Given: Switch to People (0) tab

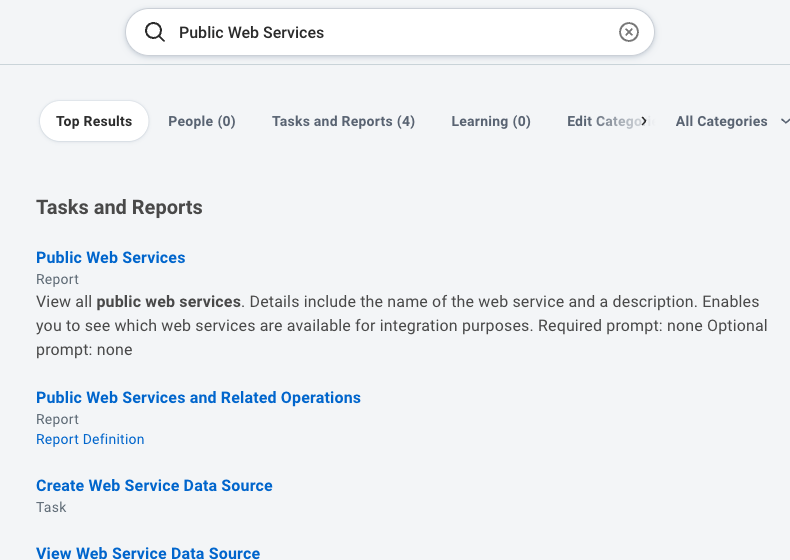Looking at the screenshot, I should (x=202, y=121).
